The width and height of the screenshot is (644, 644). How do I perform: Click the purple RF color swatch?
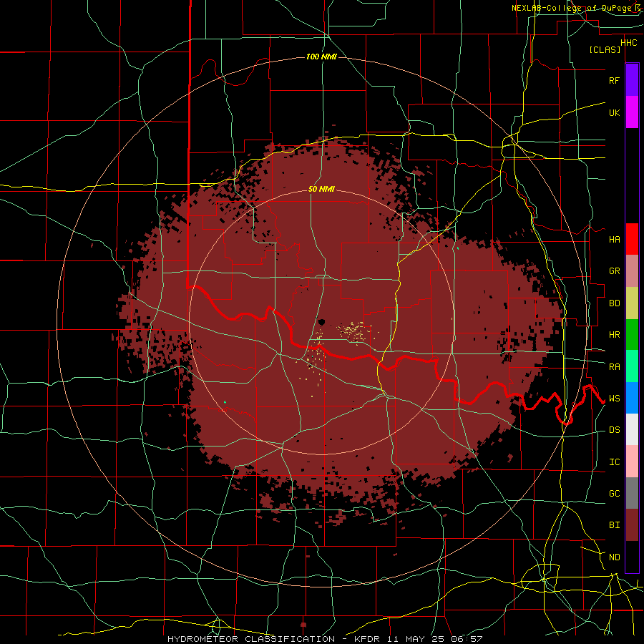click(632, 80)
